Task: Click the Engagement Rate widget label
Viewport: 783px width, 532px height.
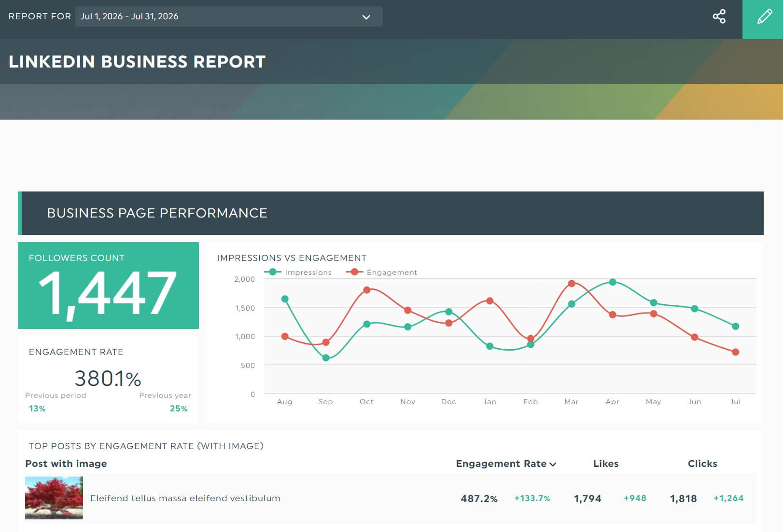Action: pyautogui.click(x=76, y=352)
